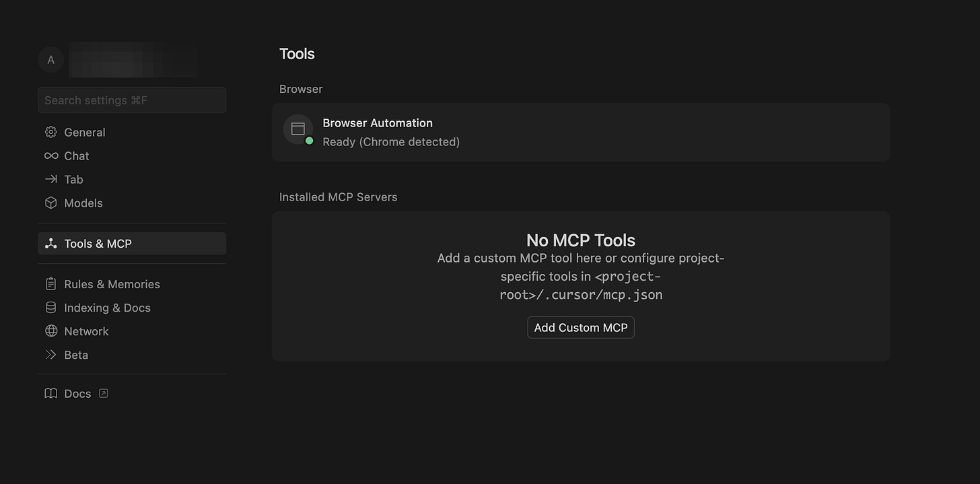Click the Network globe icon

tap(50, 331)
